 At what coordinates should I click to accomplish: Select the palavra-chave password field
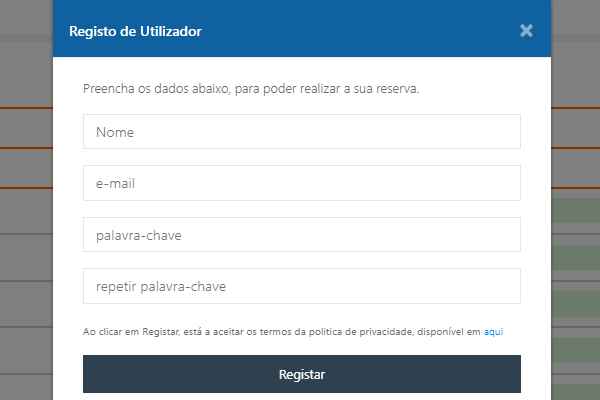302,235
